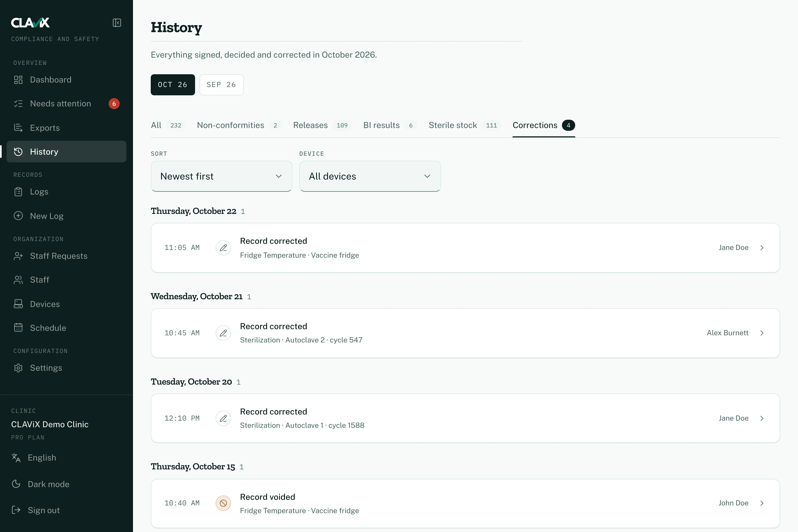Click the English language icon
Image resolution: width=798 pixels, height=532 pixels.
point(16,458)
